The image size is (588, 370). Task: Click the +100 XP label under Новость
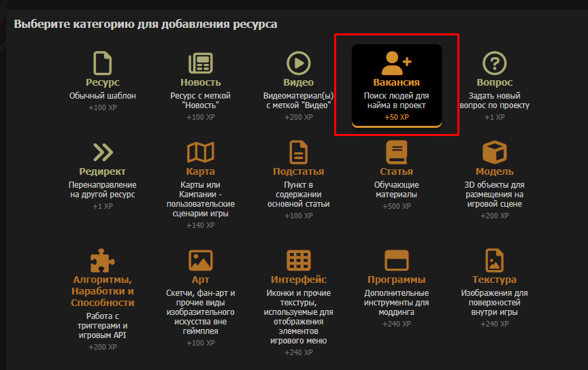[201, 118]
